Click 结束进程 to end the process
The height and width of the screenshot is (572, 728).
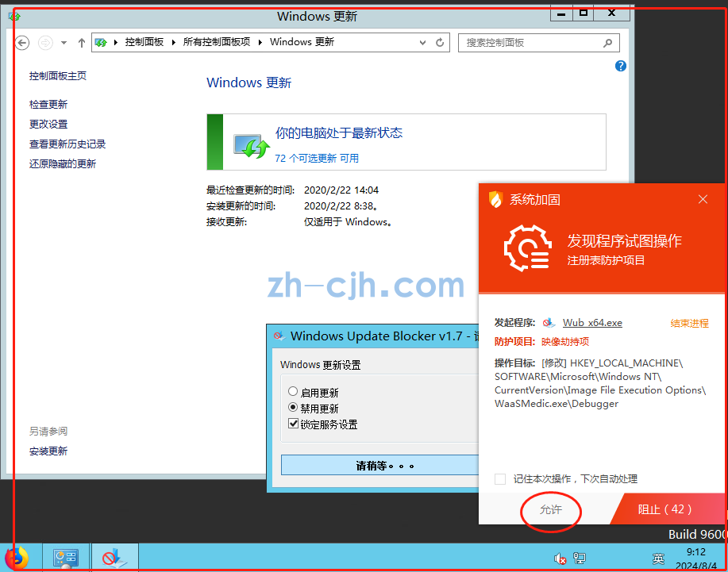pos(689,324)
